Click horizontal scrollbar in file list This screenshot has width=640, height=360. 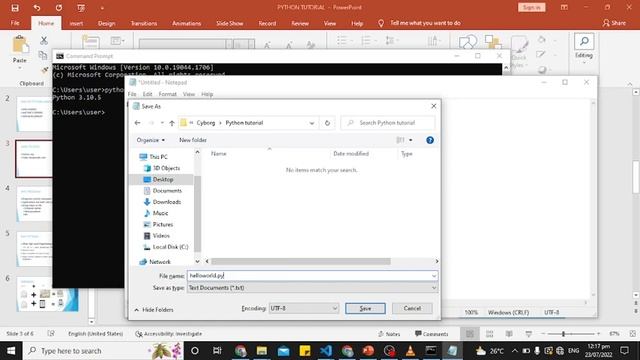pyautogui.click(x=300, y=261)
